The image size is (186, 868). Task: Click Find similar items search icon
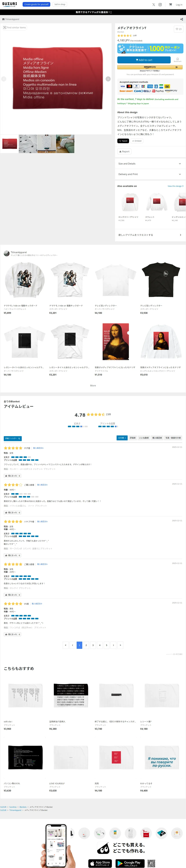(x=5, y=28)
